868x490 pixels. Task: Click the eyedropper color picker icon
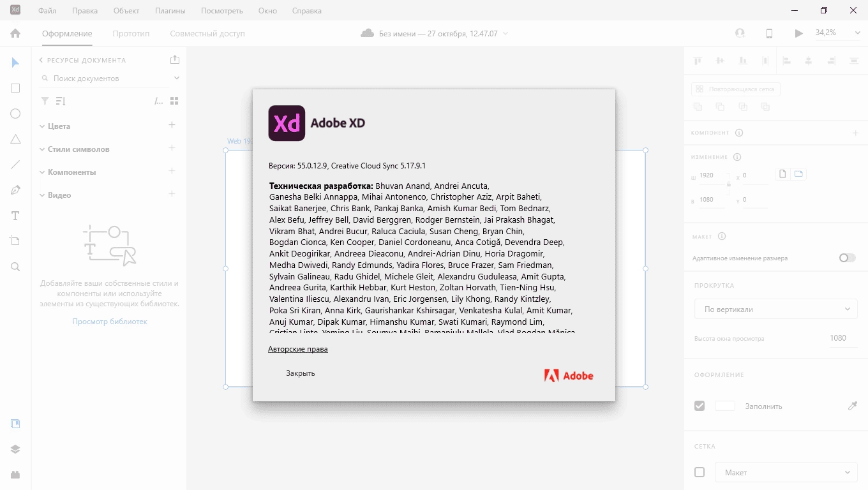(853, 406)
